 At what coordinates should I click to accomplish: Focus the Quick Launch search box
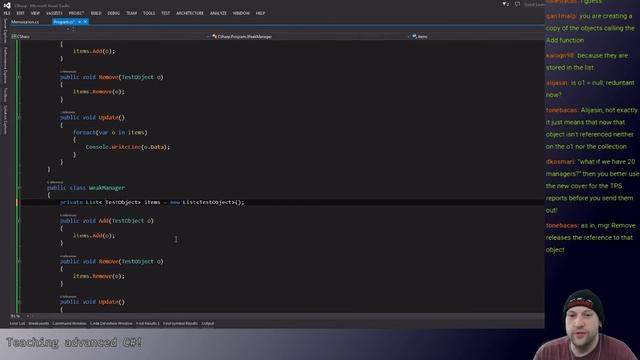tap(534, 4)
